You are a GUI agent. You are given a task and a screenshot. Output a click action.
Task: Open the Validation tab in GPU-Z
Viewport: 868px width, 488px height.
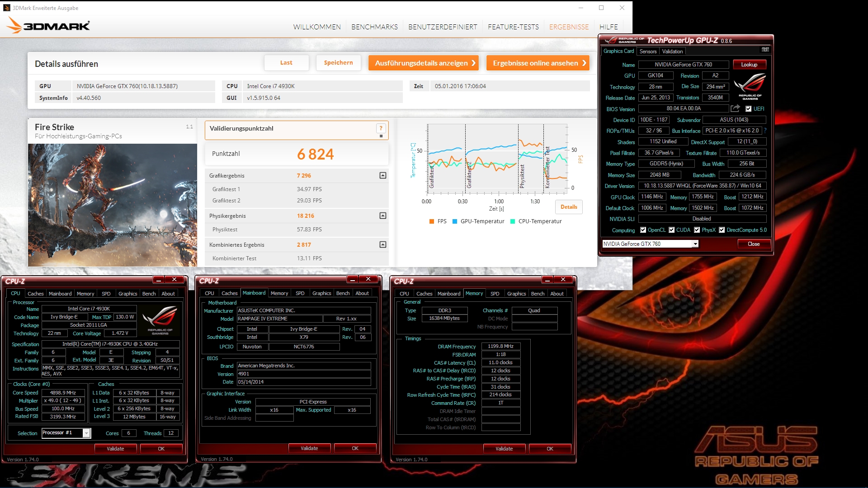pos(672,52)
